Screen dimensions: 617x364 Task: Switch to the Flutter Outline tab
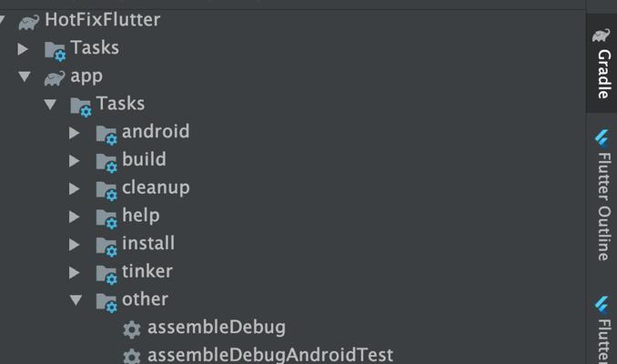click(602, 196)
